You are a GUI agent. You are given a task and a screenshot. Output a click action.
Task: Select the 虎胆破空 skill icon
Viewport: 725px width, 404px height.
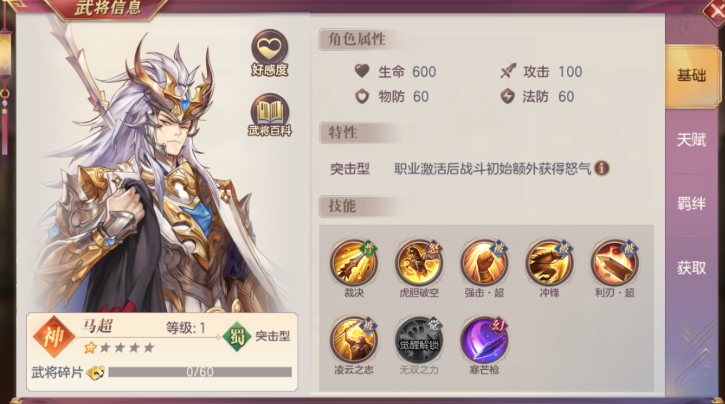pyautogui.click(x=419, y=263)
